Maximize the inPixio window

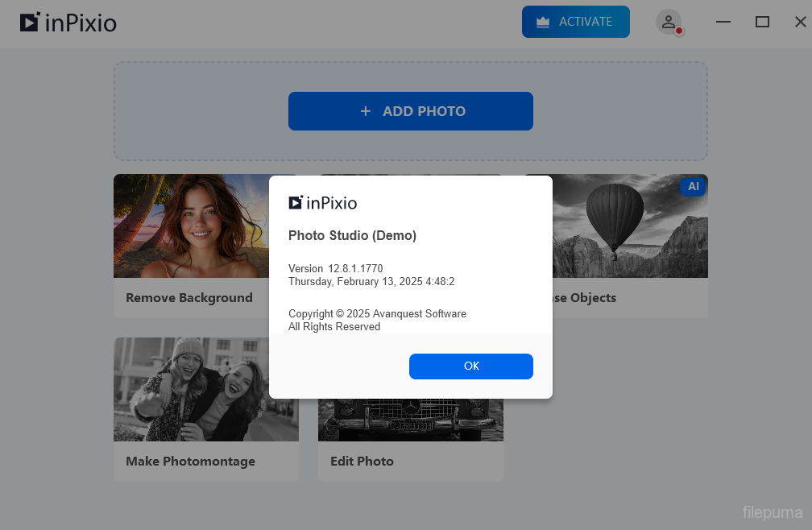tap(762, 23)
